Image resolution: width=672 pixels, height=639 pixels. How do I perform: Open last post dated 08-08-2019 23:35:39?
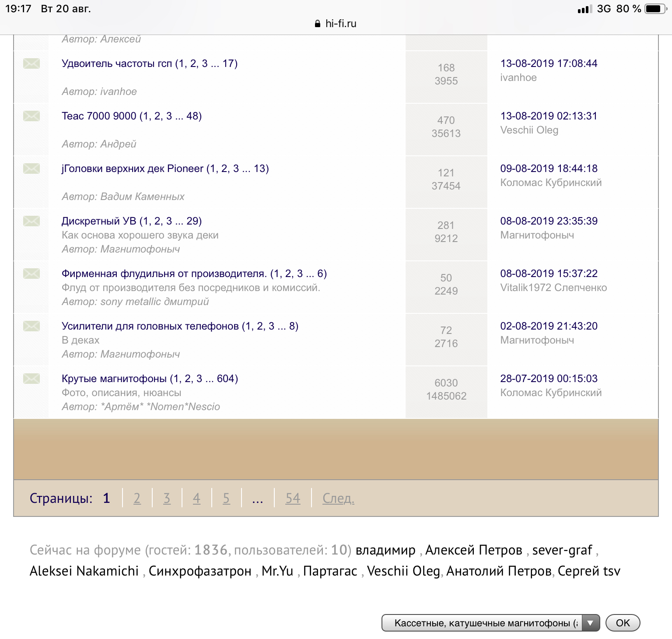[x=549, y=221]
